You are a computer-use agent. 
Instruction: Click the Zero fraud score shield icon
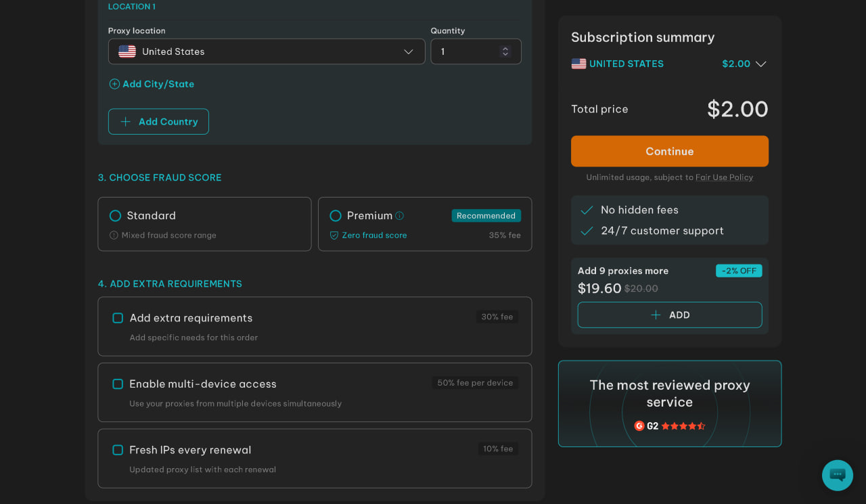click(x=334, y=235)
